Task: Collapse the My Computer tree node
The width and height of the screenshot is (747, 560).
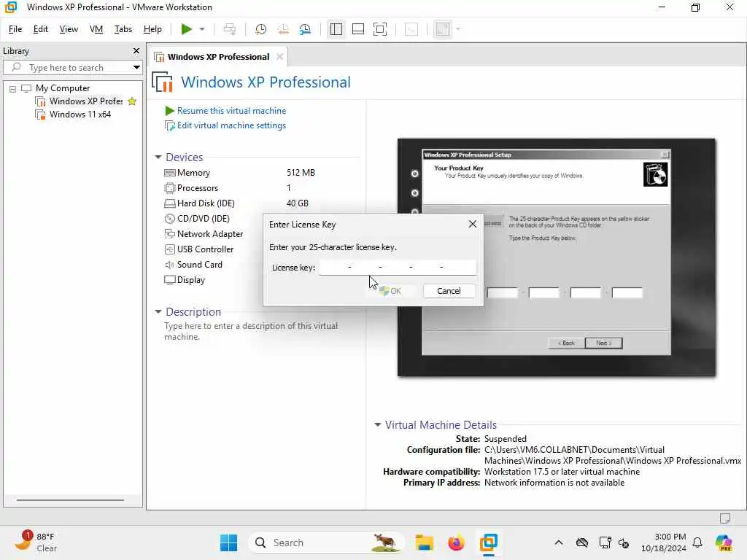Action: (x=13, y=88)
